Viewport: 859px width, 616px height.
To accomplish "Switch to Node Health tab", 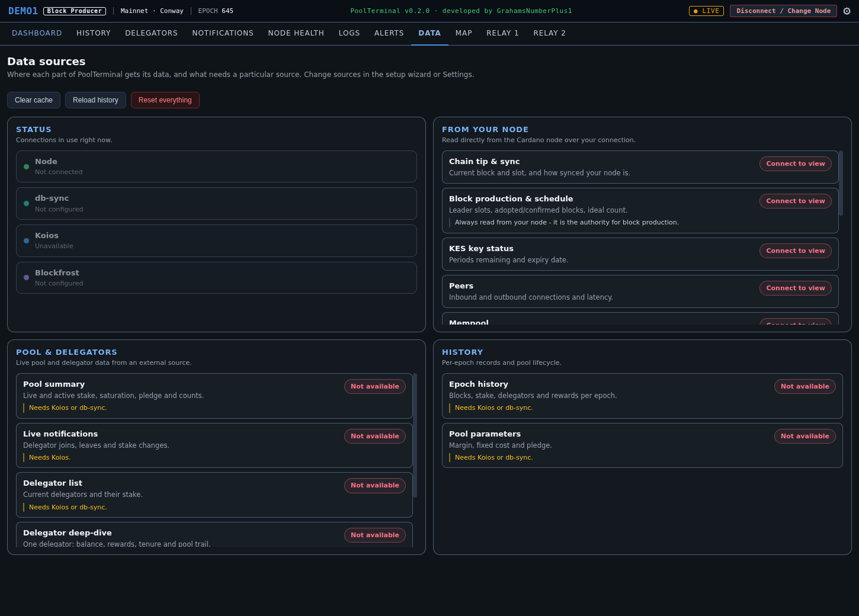I will click(x=296, y=33).
